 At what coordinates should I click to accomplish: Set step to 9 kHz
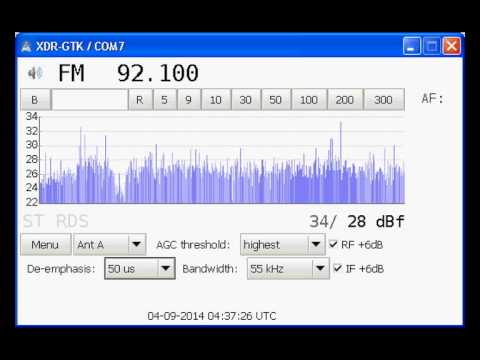tap(189, 100)
